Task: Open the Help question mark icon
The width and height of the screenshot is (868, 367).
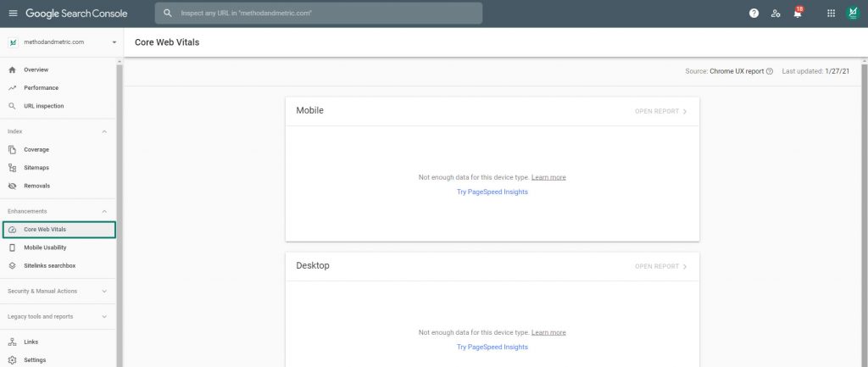Action: coord(754,14)
